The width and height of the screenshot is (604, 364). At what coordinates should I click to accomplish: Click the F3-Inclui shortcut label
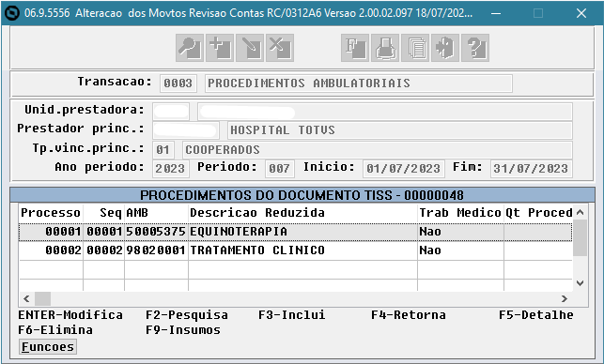[x=292, y=315]
